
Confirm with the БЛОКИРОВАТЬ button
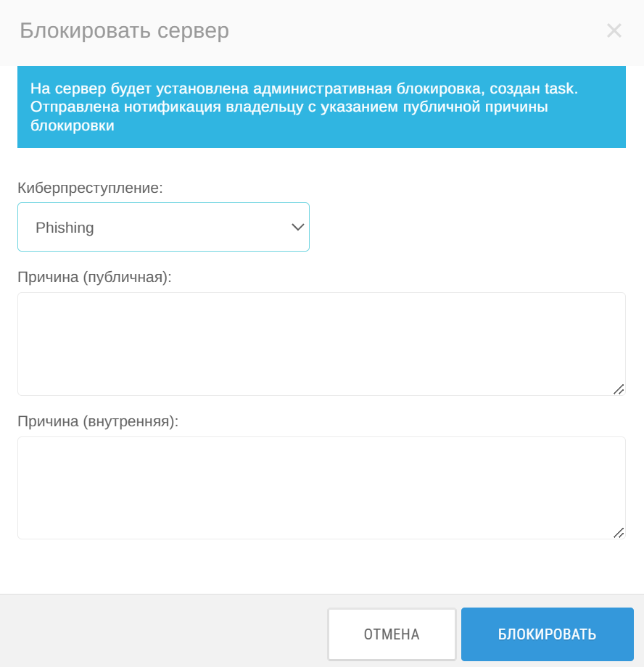pos(548,634)
